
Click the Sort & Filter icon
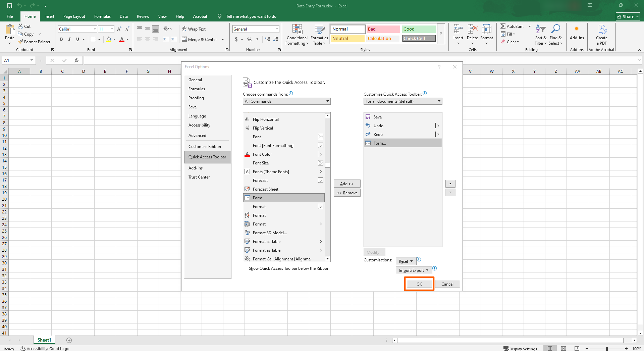point(541,29)
